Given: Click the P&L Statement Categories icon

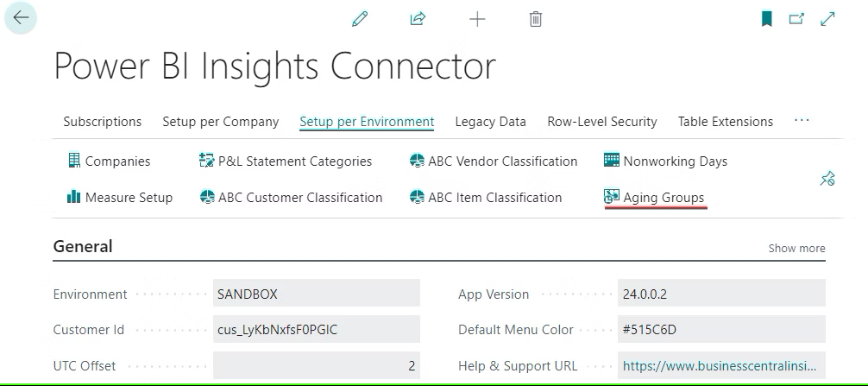Looking at the screenshot, I should [x=206, y=161].
